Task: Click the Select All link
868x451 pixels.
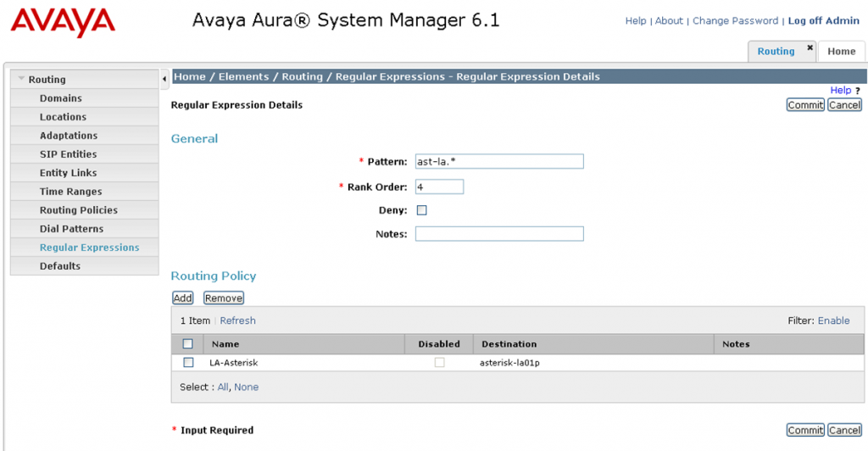Action: pos(223,387)
